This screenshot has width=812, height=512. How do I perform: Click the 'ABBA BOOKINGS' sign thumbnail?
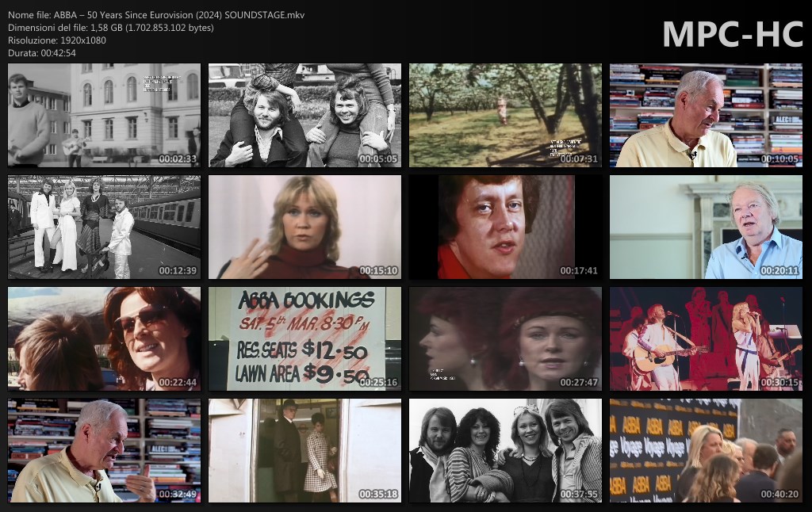point(304,338)
